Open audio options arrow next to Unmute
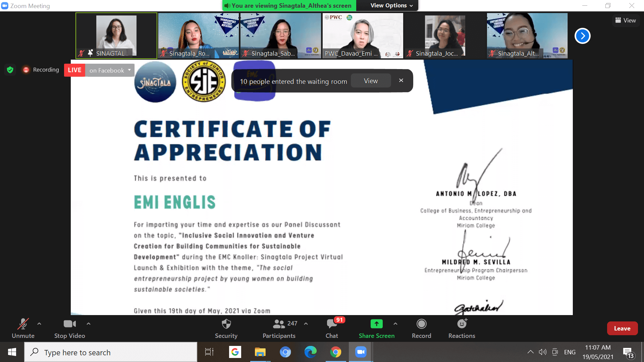 point(39,324)
